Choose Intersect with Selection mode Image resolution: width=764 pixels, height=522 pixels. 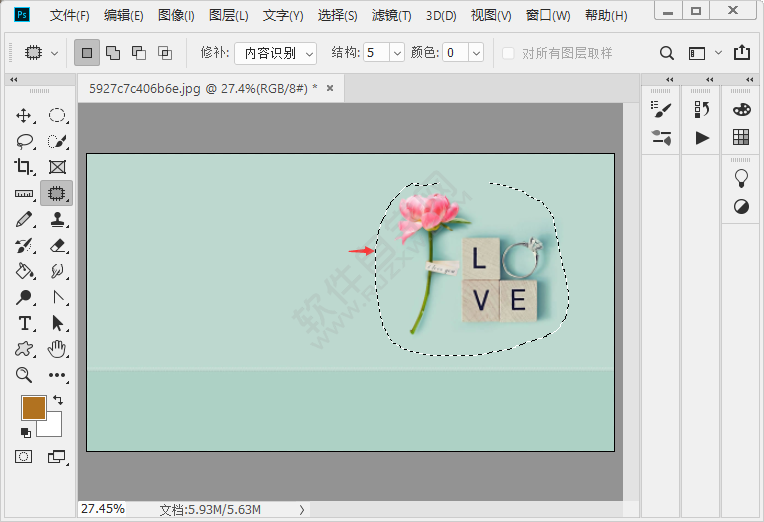tap(165, 53)
